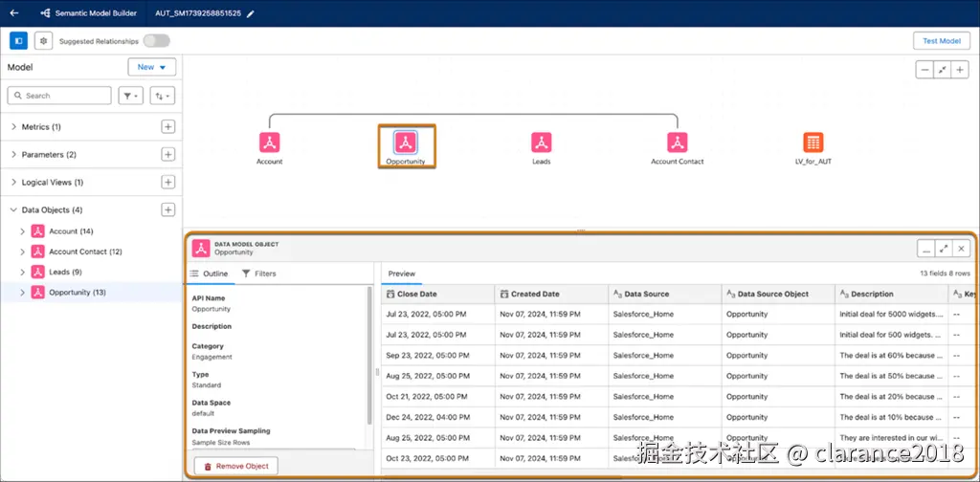Screen dimensions: 980x482
Task: Add a logical view with plus icon
Action: coord(168,183)
